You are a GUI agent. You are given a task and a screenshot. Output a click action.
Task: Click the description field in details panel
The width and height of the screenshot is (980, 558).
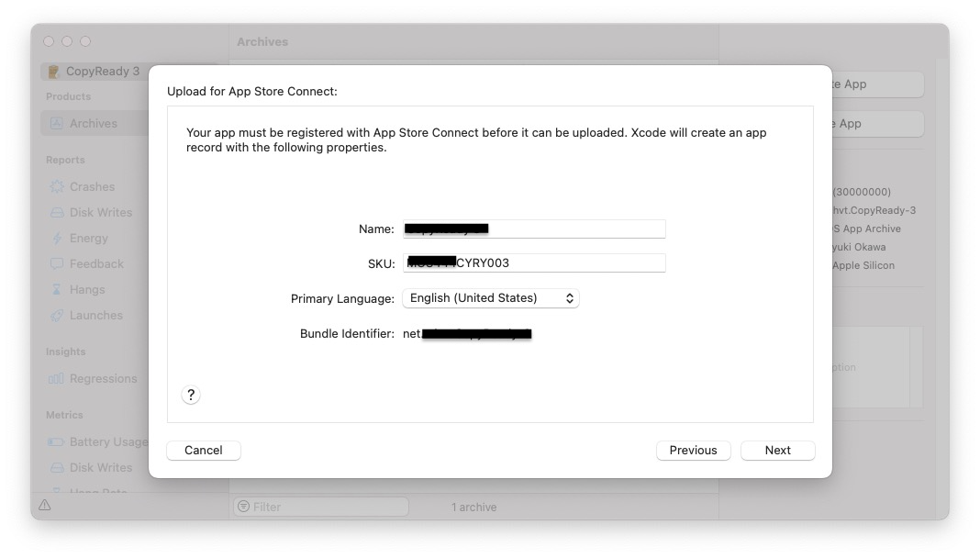[877, 367]
